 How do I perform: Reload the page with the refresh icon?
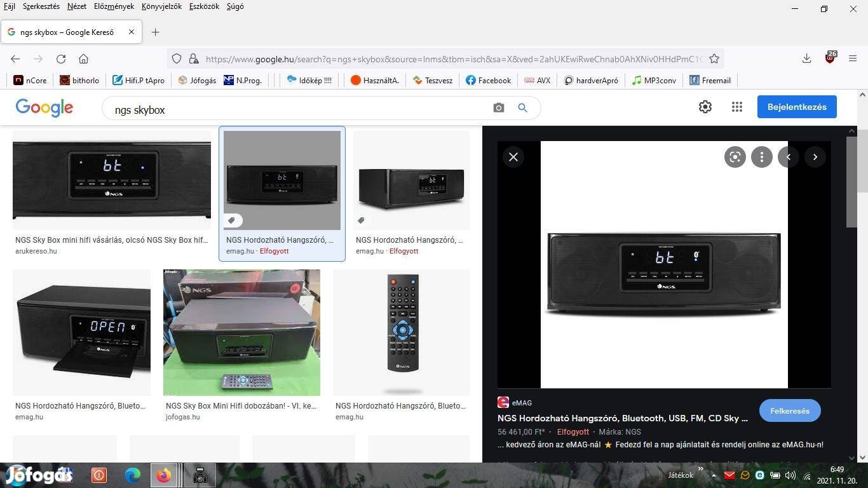tap(61, 58)
